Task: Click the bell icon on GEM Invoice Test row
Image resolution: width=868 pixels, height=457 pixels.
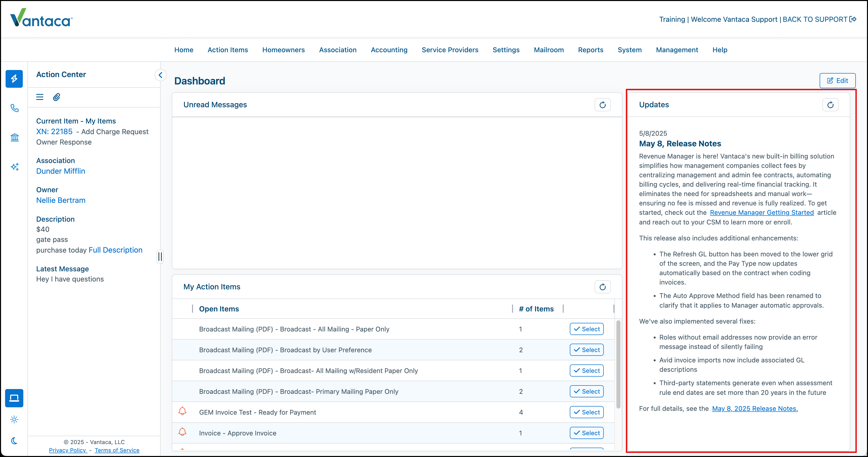Action: point(182,411)
